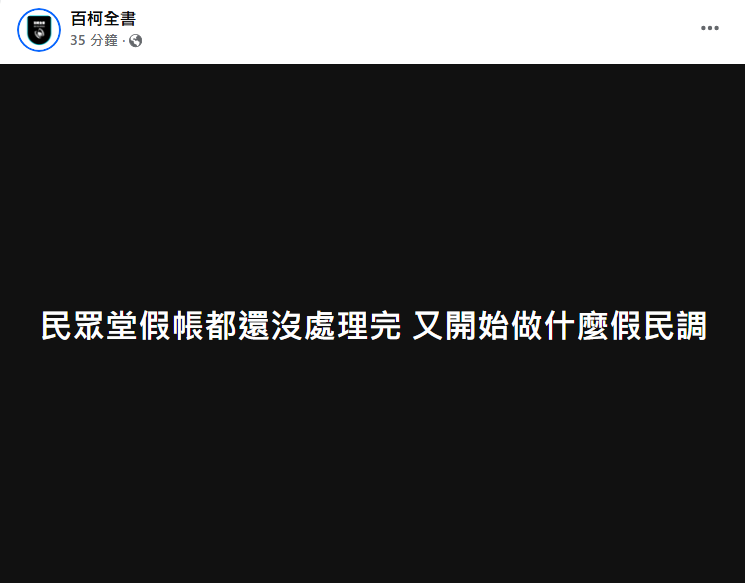Click the phrase 又開始做什麼假民調 in image

click(560, 325)
